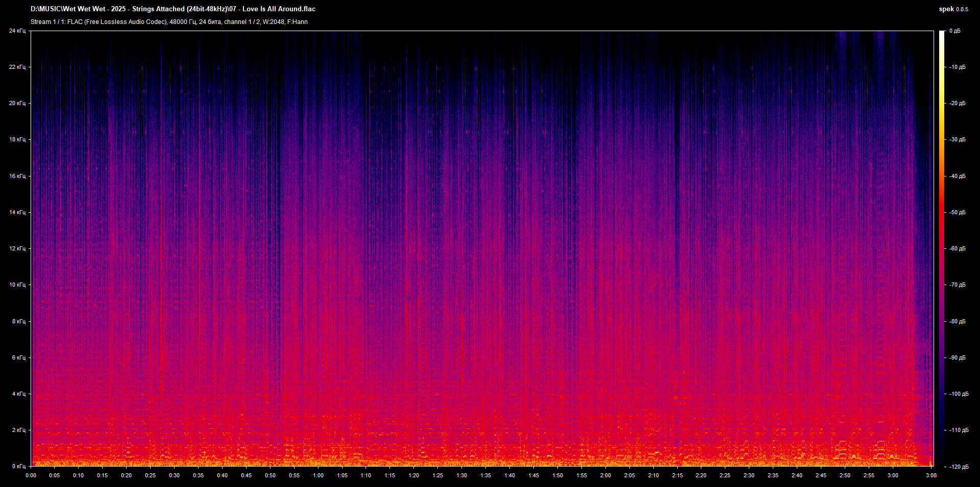Click the 0:30 time axis label

coord(175,476)
